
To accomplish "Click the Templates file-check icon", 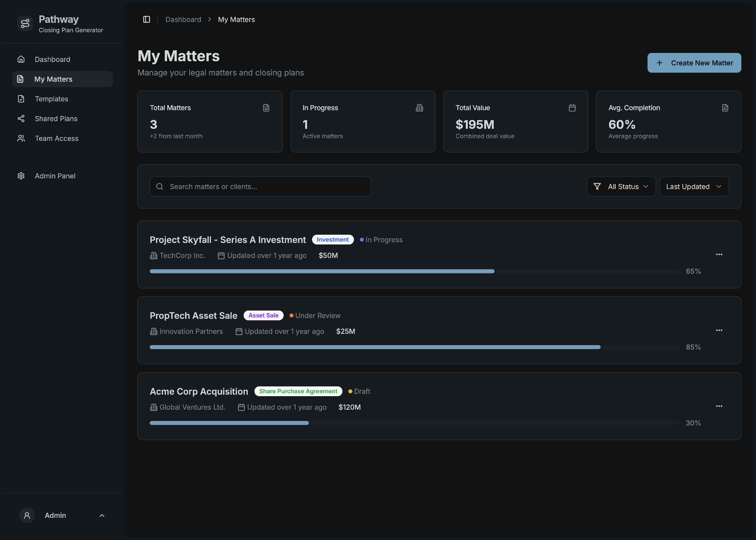I will (21, 99).
